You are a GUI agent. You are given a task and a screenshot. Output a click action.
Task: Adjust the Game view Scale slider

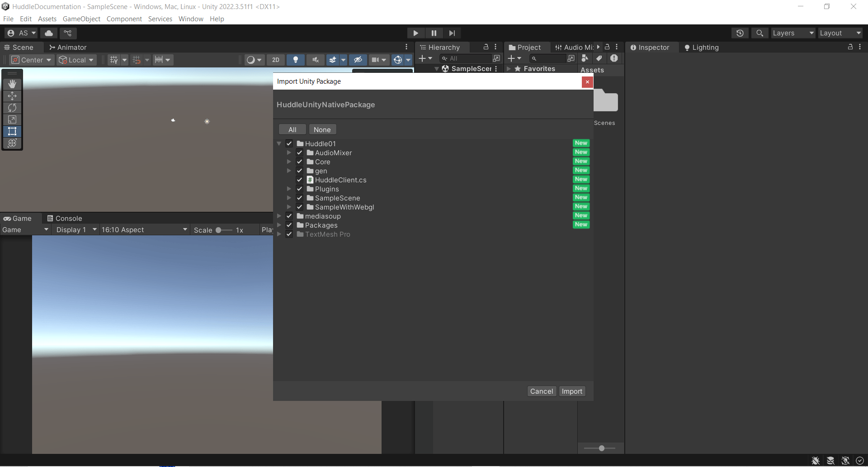coord(219,230)
